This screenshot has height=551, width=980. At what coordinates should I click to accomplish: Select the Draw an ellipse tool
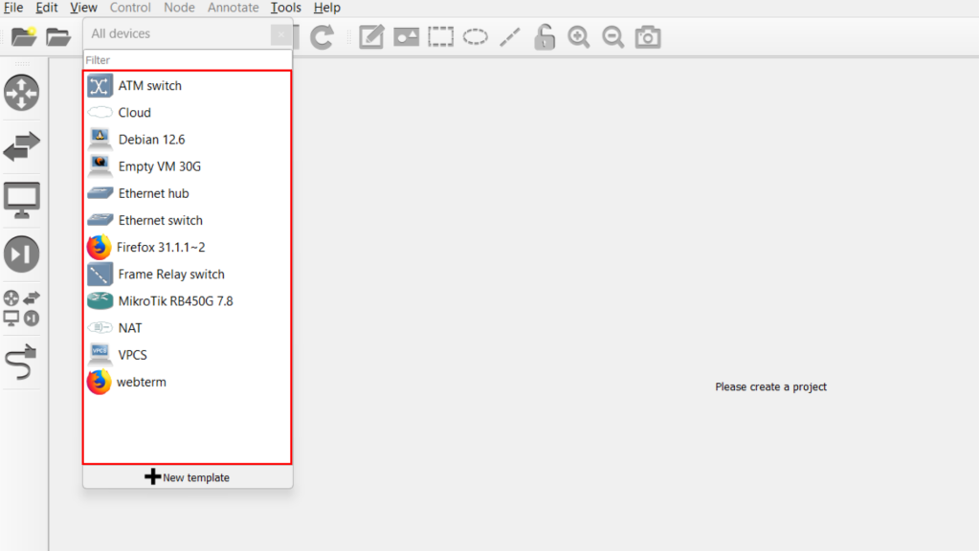(476, 37)
